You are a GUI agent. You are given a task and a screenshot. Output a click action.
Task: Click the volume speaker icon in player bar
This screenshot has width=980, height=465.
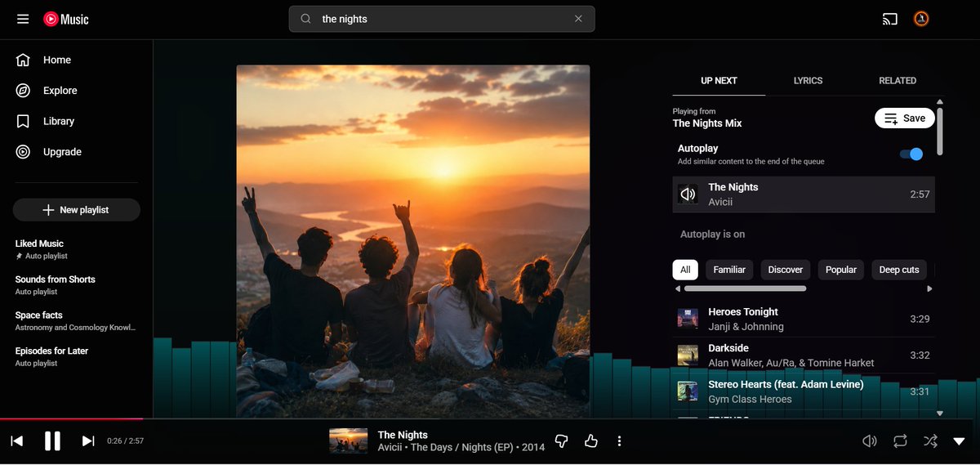pos(870,441)
